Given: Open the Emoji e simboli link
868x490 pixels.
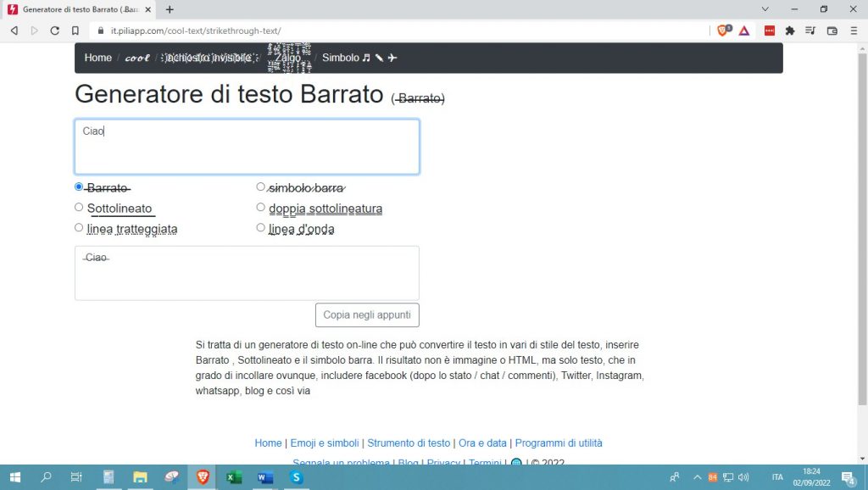Looking at the screenshot, I should tap(324, 443).
